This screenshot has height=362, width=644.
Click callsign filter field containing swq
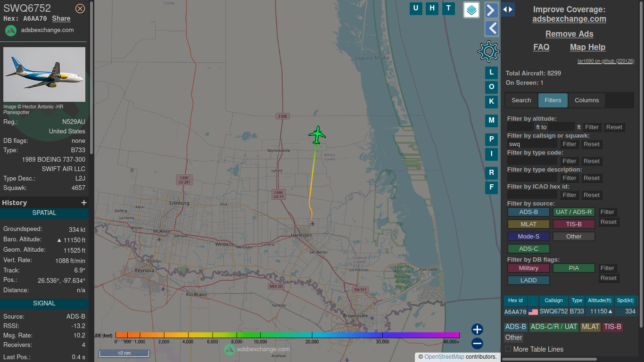[532, 144]
